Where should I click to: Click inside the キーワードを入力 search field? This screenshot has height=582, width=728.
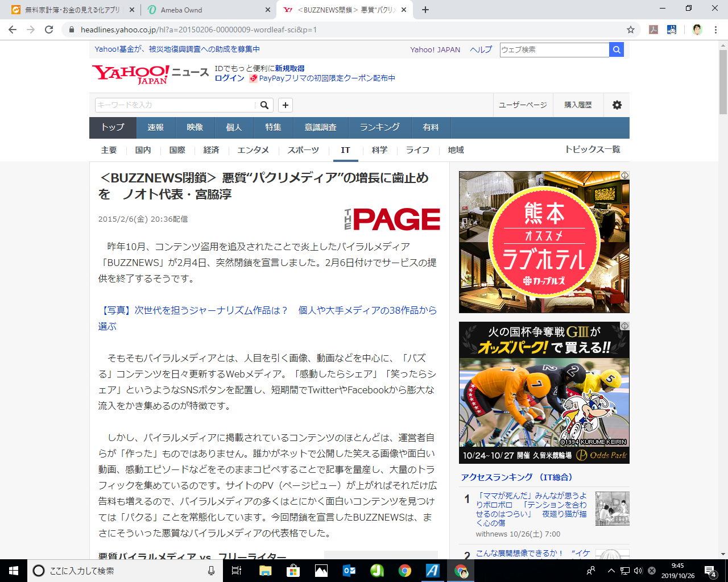175,105
